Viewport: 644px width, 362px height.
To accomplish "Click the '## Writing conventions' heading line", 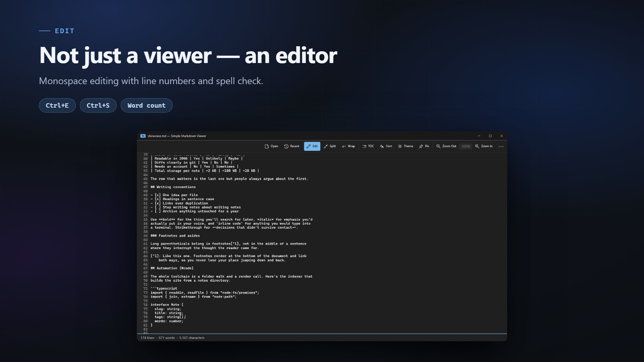I will click(x=173, y=187).
